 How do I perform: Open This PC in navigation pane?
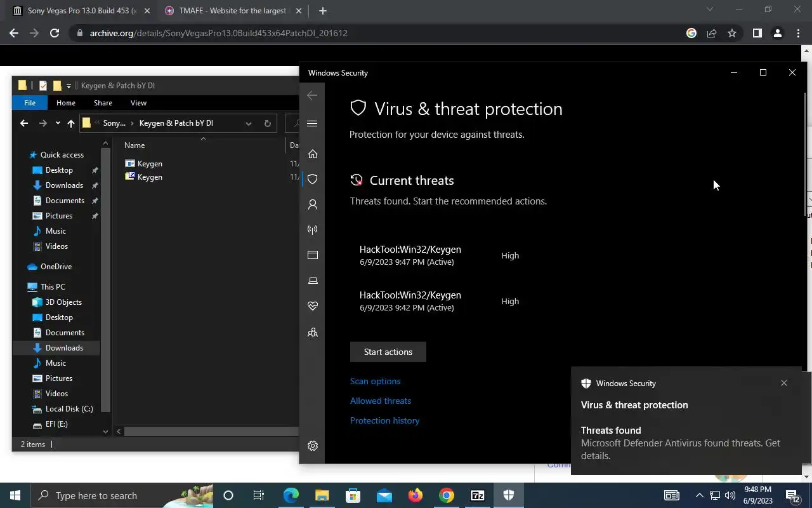tap(53, 287)
